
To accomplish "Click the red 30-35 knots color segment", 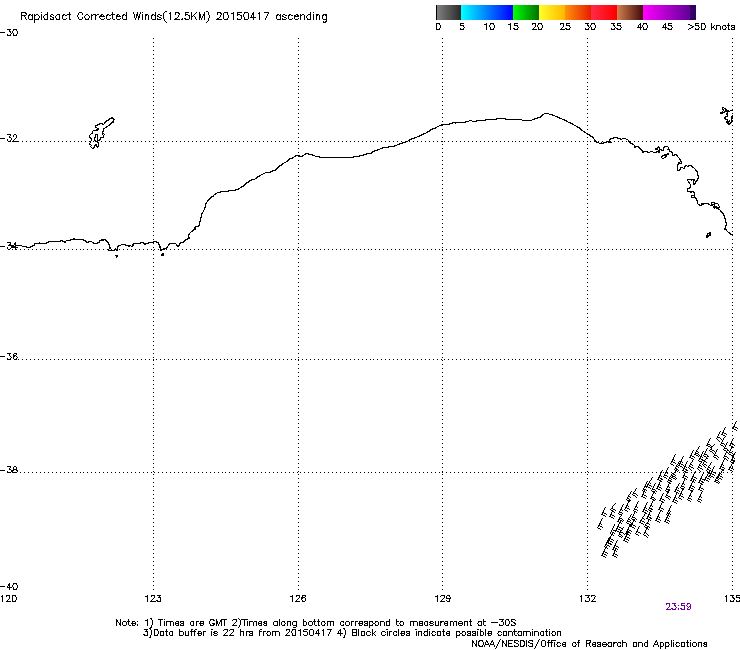I will 604,12.
